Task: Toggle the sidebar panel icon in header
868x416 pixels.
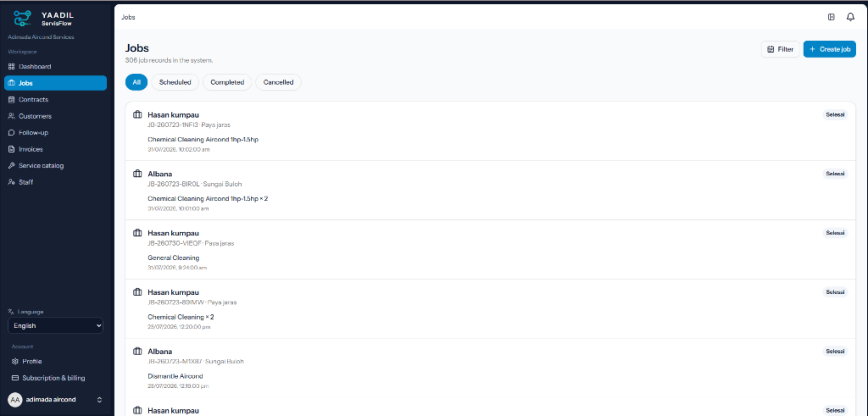Action: pyautogui.click(x=832, y=17)
